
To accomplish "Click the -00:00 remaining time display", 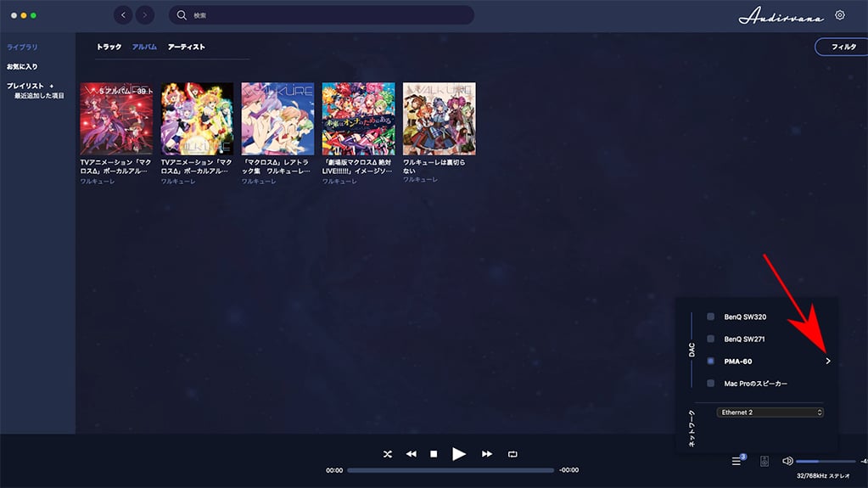I will (569, 470).
